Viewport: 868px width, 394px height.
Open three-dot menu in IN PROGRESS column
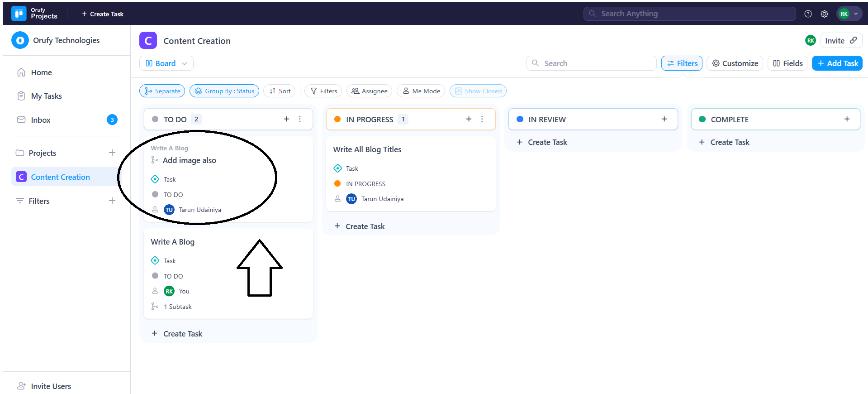tap(482, 119)
